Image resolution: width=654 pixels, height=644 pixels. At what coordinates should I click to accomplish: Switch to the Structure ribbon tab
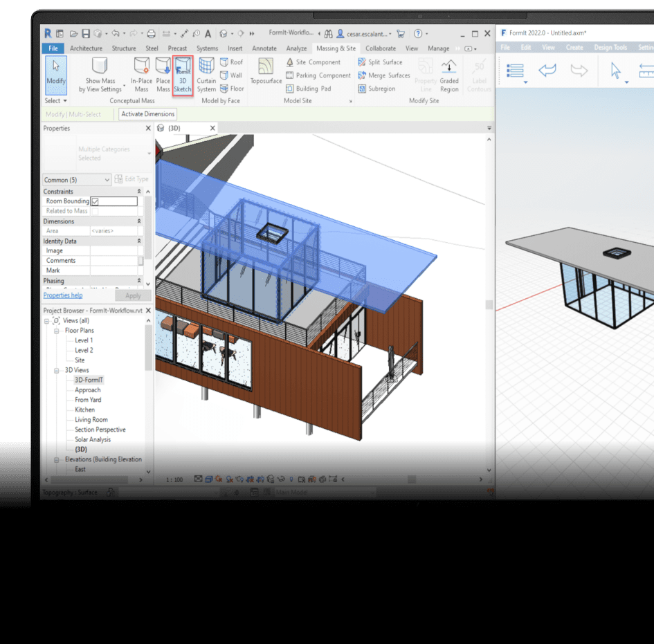point(123,48)
